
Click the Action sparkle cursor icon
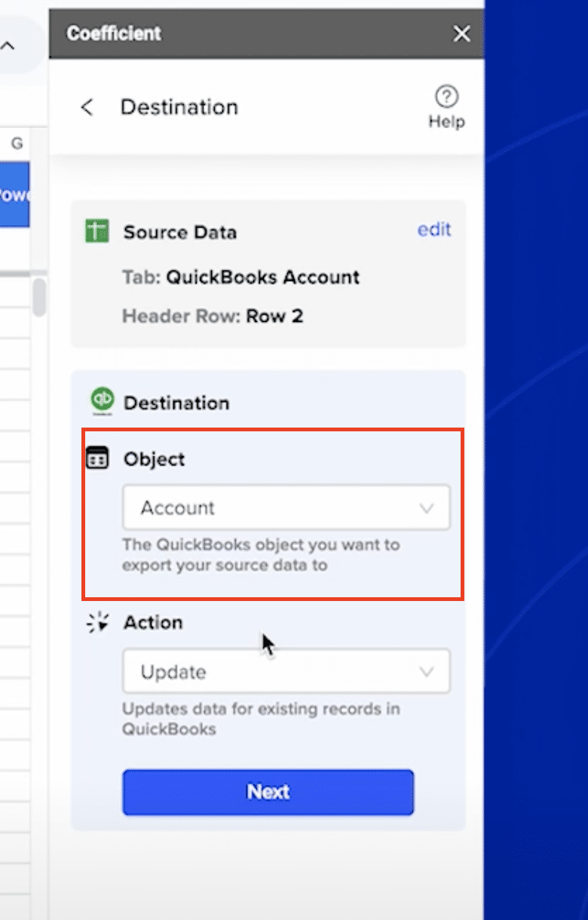pos(97,623)
